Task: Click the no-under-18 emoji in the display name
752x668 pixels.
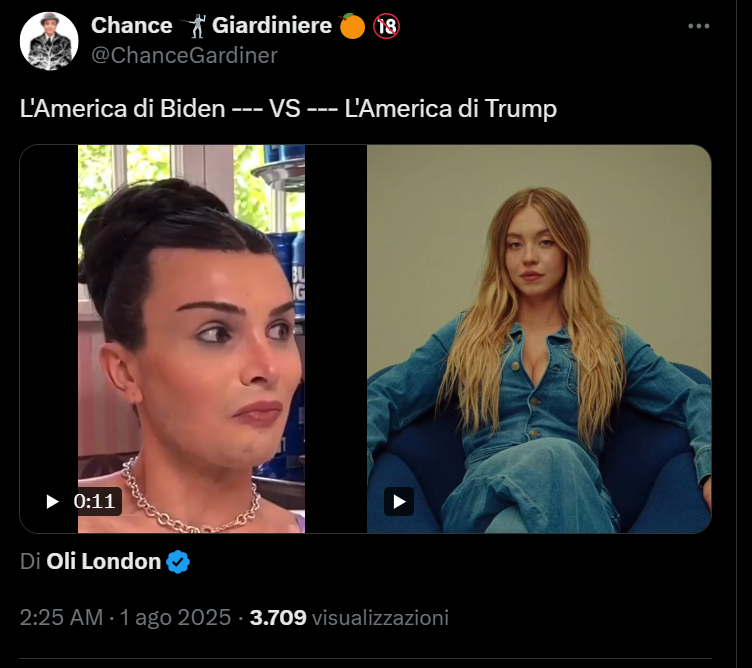Action: pos(386,26)
